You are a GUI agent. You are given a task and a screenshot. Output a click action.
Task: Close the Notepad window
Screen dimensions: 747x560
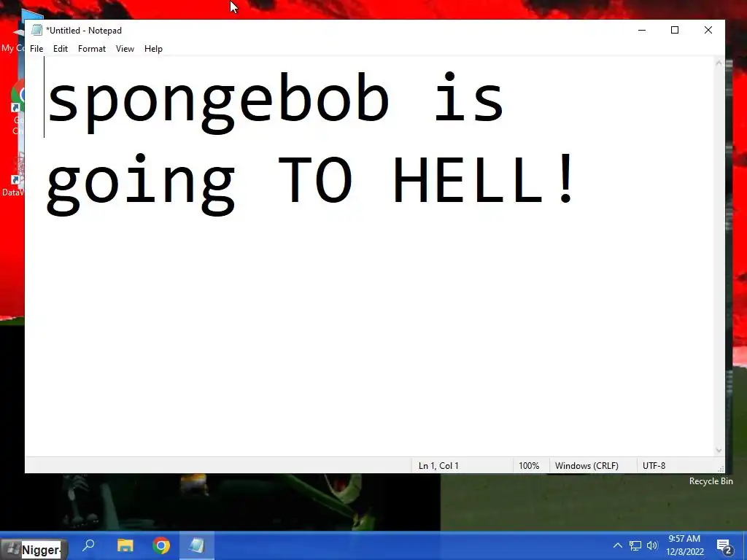pos(708,30)
